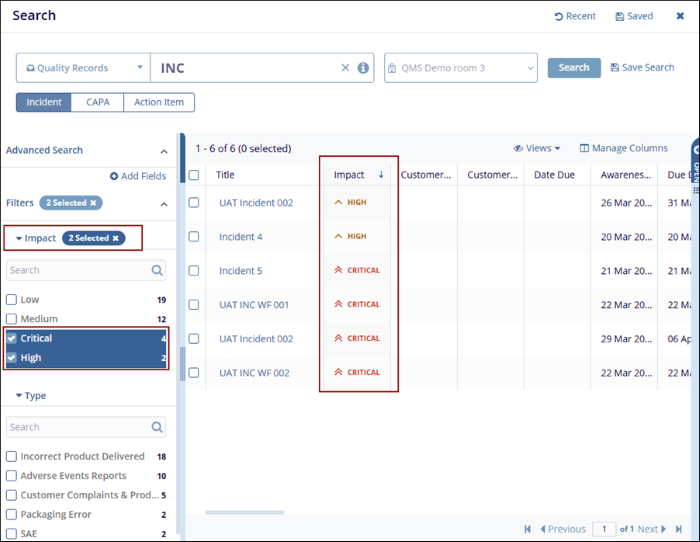Screen dimensions: 700x542
Task: Open Manage Columns
Action: pos(623,148)
